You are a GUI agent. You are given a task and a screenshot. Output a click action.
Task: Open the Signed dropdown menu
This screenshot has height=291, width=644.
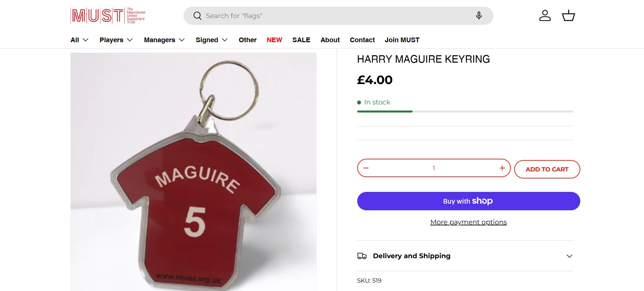[x=212, y=40]
